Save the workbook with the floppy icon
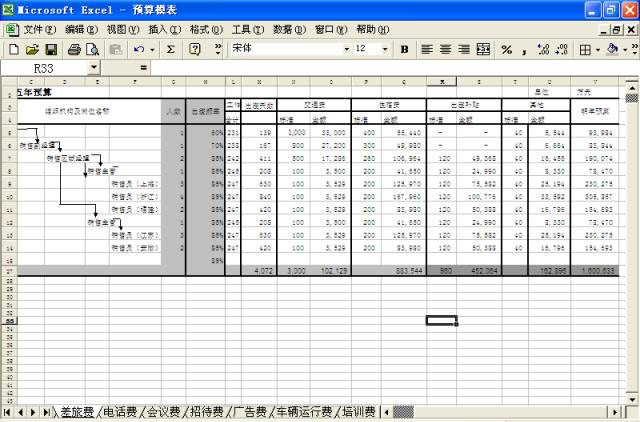Screen dimensions: 640x422 52,49
